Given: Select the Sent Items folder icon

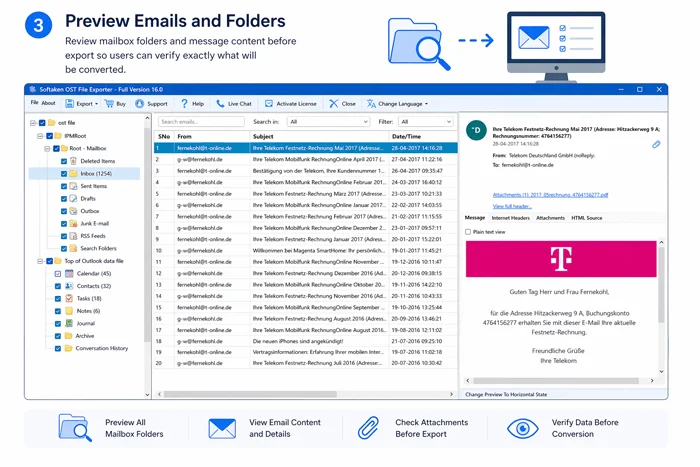Looking at the screenshot, I should pyautogui.click(x=73, y=186).
